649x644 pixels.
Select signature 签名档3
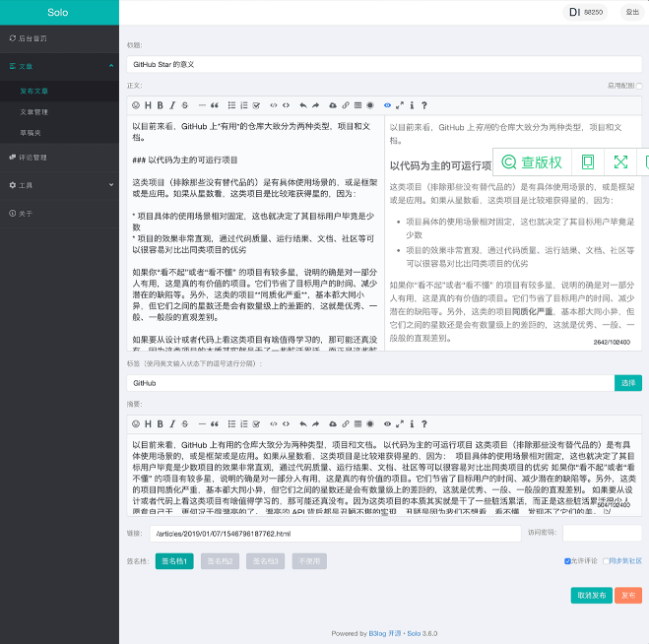click(265, 561)
